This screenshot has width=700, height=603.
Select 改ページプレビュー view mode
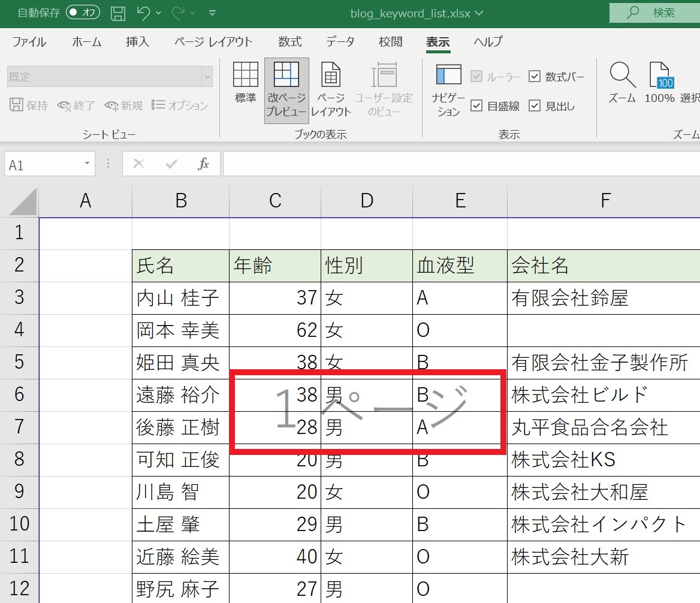286,89
